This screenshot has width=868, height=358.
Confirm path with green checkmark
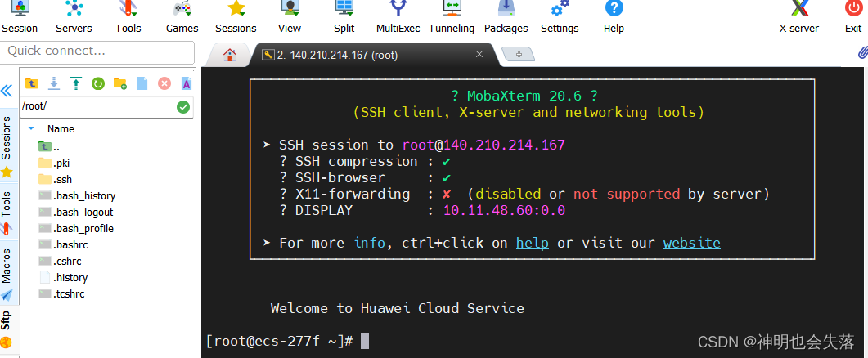(x=183, y=107)
